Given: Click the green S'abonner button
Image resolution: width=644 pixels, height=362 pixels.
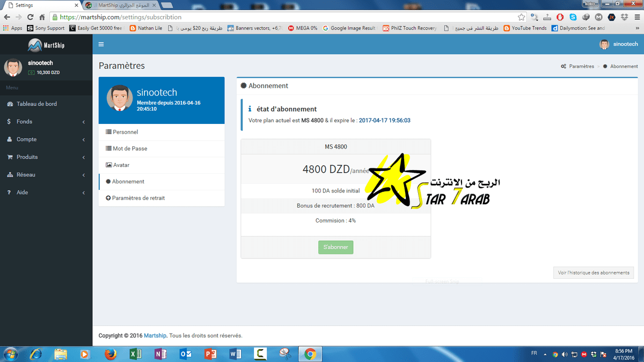Looking at the screenshot, I should point(335,247).
